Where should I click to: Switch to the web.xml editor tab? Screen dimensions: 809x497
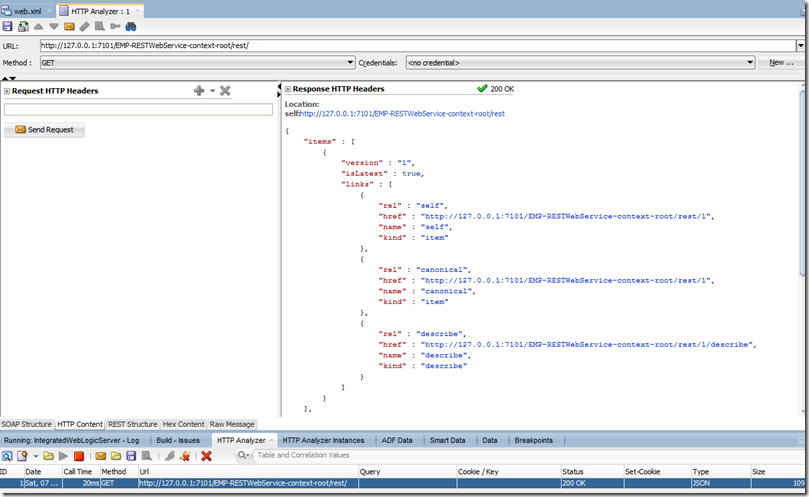coord(27,10)
